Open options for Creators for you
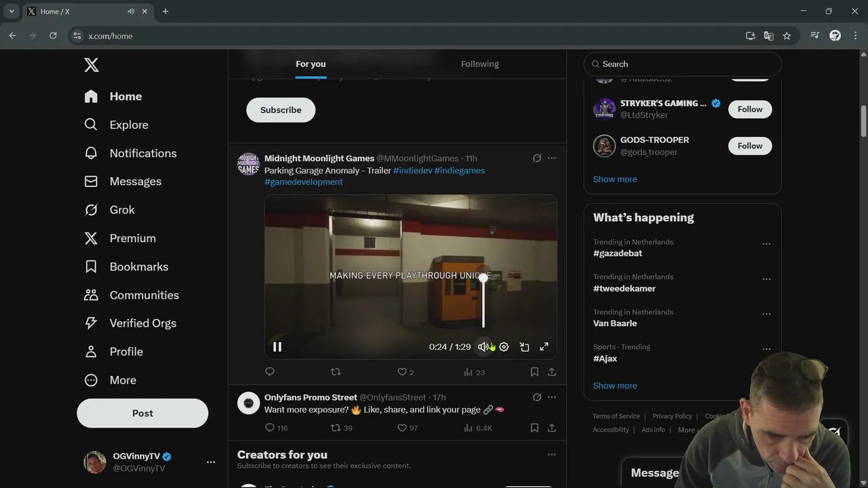Image resolution: width=868 pixels, height=488 pixels. [552, 455]
